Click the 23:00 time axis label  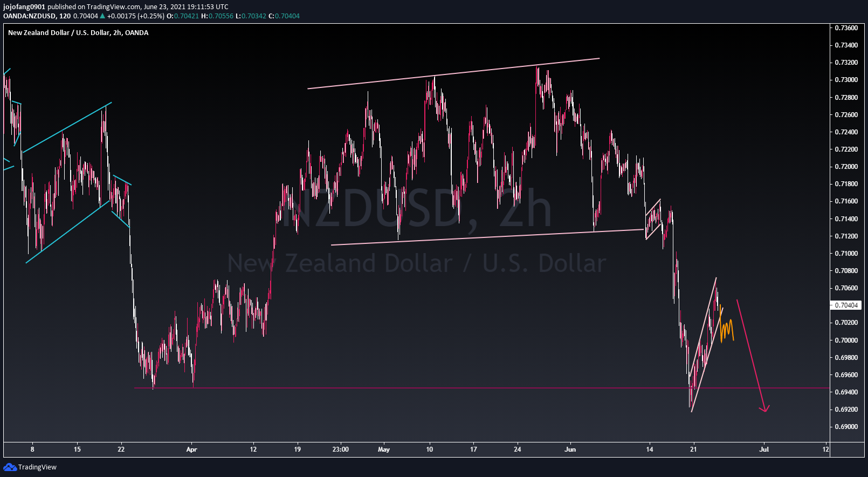[341, 449]
